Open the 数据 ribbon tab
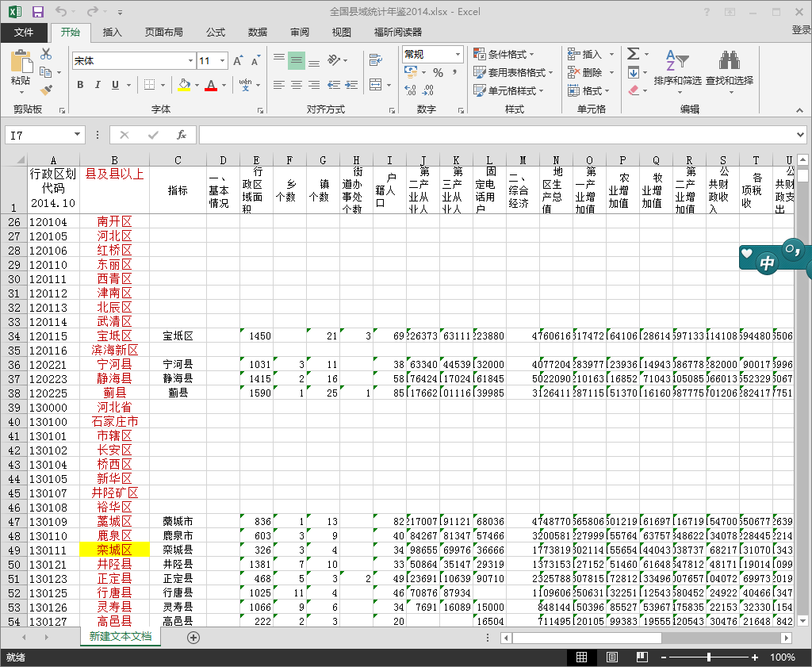The height and width of the screenshot is (667, 812). pos(257,33)
